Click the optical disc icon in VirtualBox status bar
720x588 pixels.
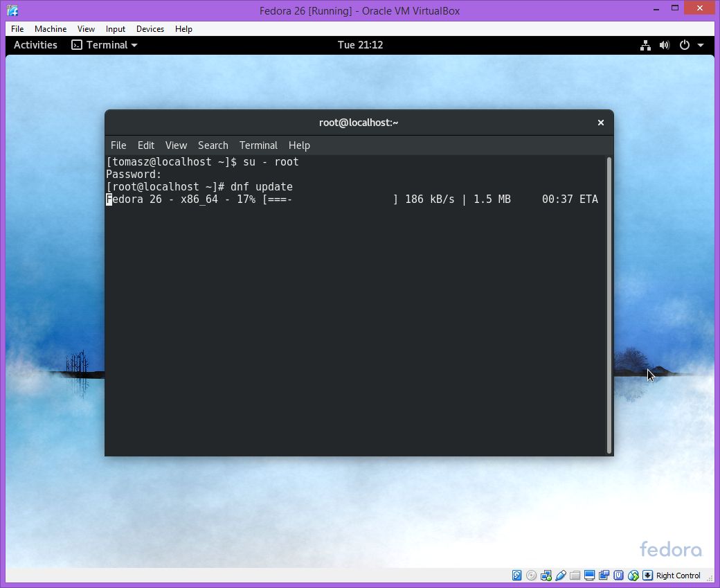[531, 575]
